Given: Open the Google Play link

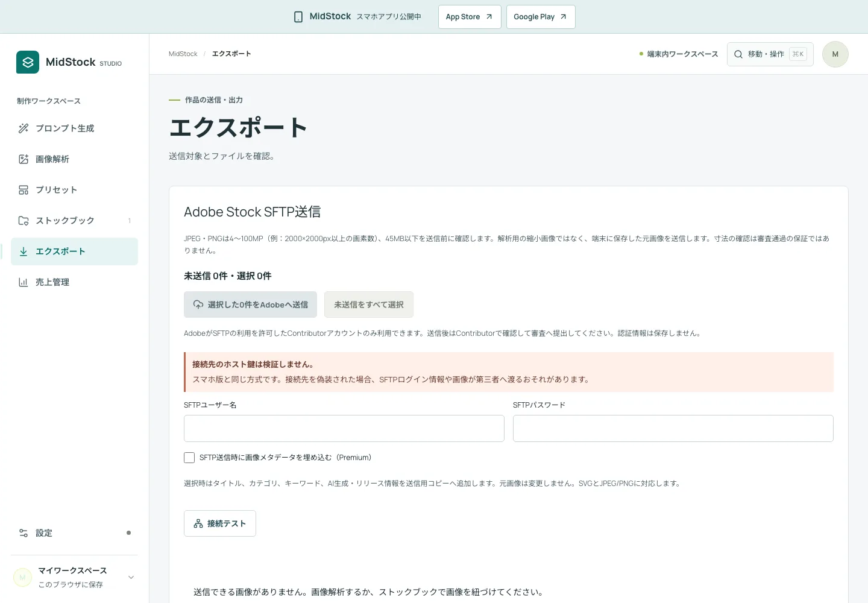Looking at the screenshot, I should tap(541, 17).
